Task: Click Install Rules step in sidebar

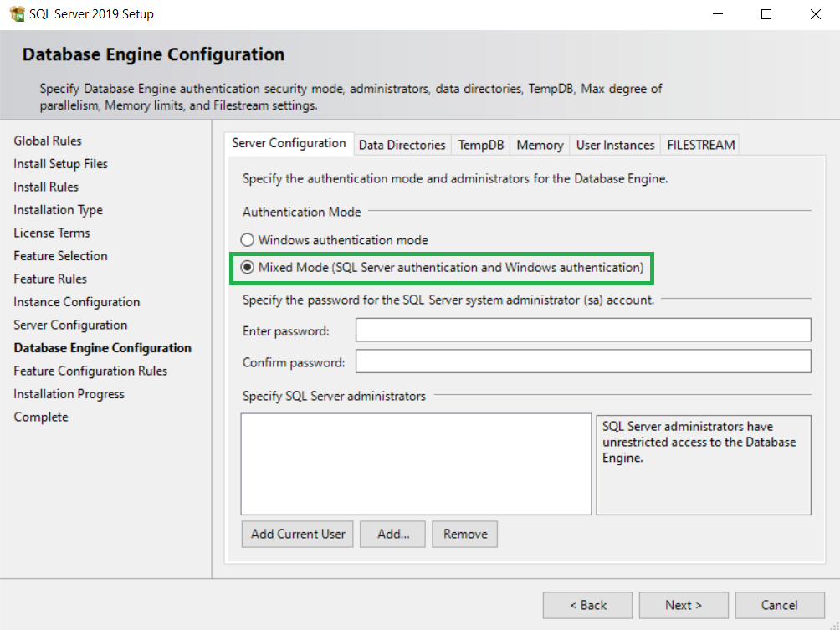Action: 46,187
